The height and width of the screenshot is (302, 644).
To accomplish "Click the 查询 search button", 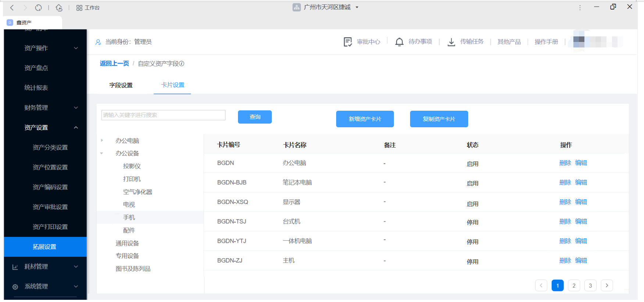I will pos(255,117).
